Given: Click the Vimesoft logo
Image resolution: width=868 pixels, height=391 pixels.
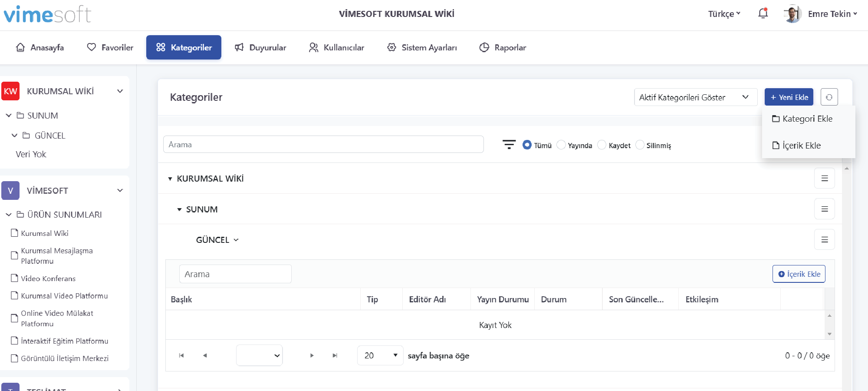Looking at the screenshot, I should tap(47, 14).
